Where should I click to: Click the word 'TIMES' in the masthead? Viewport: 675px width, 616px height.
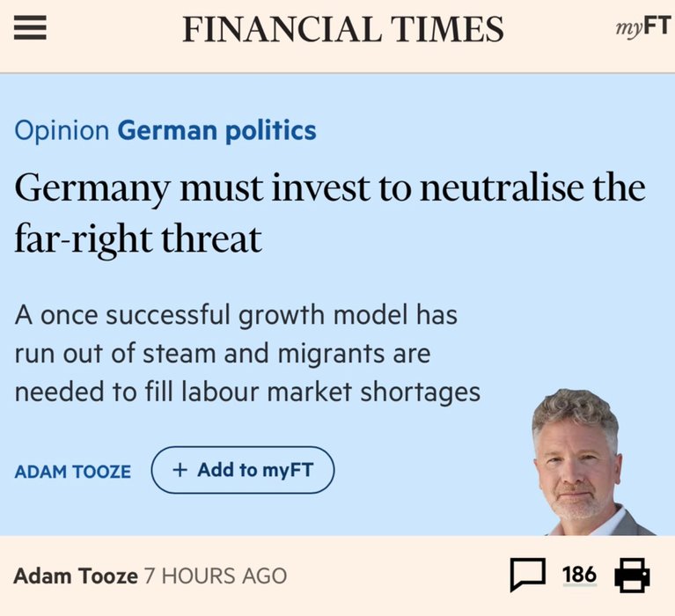point(447,29)
